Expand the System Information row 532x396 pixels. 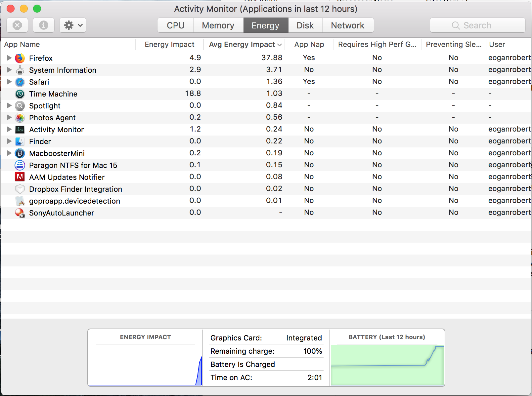pyautogui.click(x=9, y=70)
